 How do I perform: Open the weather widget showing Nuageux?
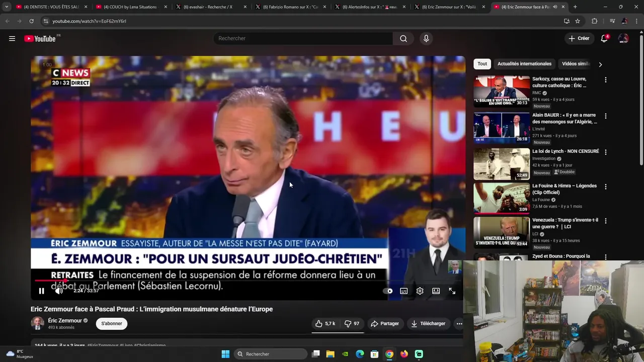pyautogui.click(x=20, y=354)
